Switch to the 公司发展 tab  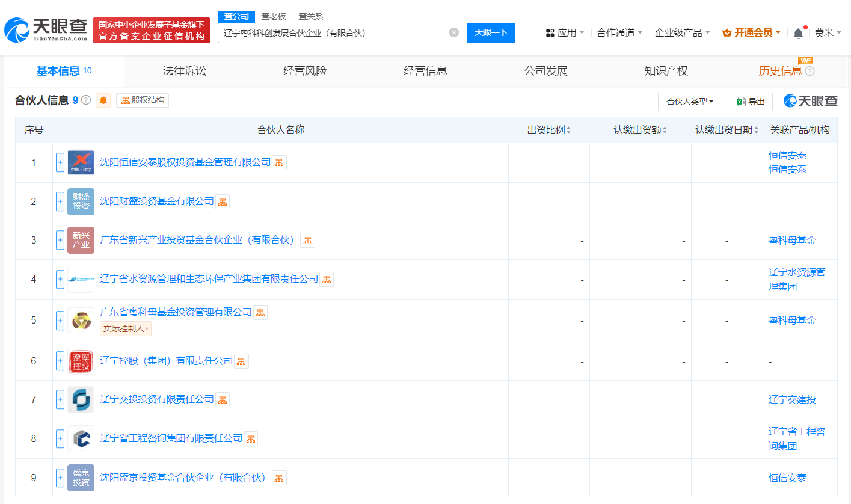point(545,71)
